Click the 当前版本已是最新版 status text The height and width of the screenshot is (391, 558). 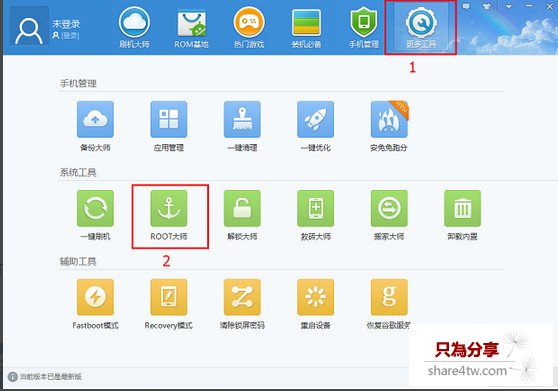51,376
